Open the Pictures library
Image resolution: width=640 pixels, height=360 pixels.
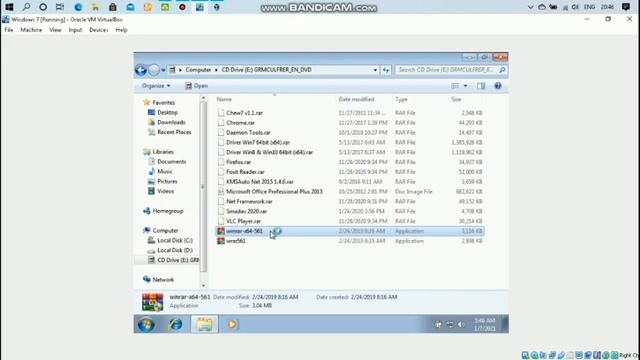(167, 181)
